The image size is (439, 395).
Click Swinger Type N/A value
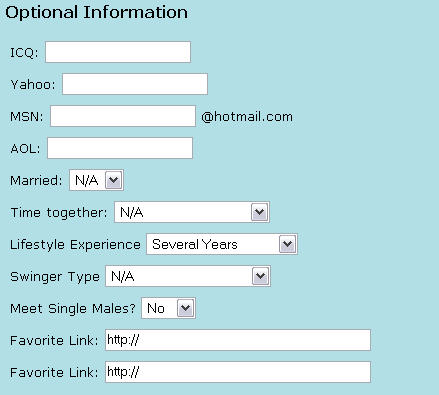point(123,276)
